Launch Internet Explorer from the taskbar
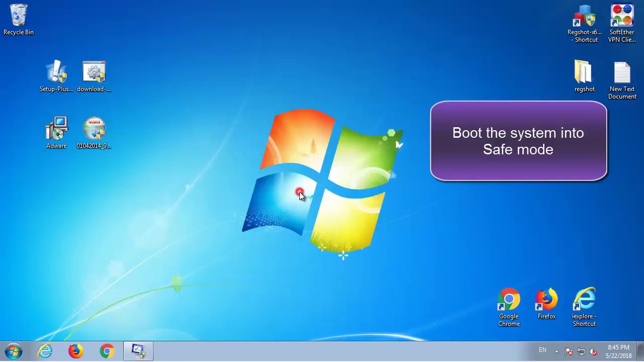 45,351
